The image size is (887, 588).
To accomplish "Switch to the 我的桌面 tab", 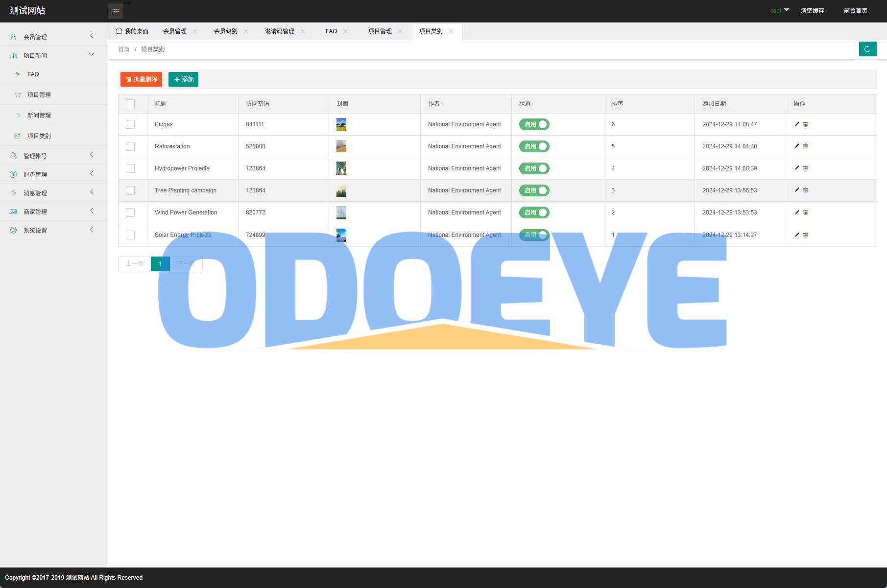I will pyautogui.click(x=132, y=31).
